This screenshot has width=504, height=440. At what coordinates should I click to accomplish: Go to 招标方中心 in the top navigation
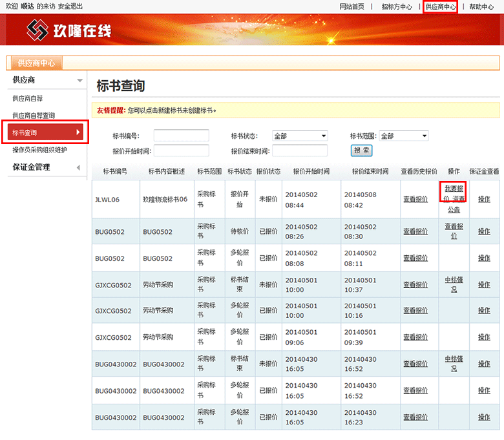[397, 6]
